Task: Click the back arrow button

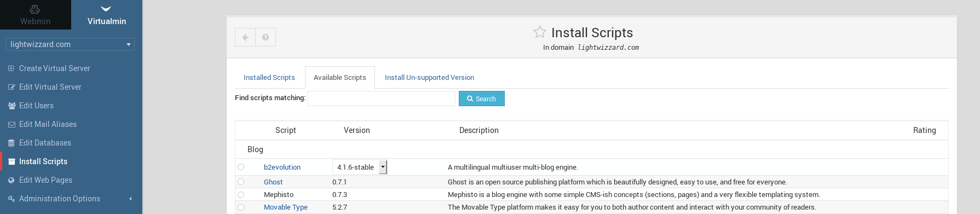Action: point(245,37)
